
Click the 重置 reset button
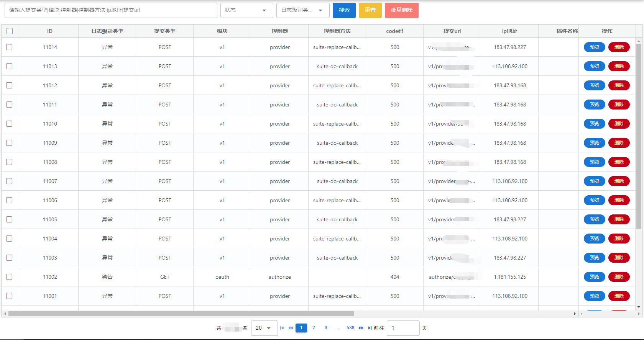(370, 10)
